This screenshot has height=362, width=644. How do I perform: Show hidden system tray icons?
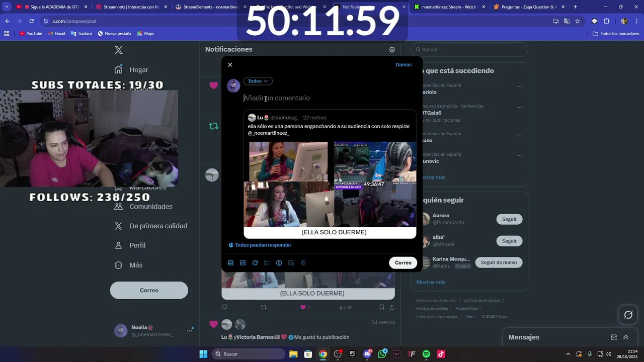pyautogui.click(x=568, y=354)
